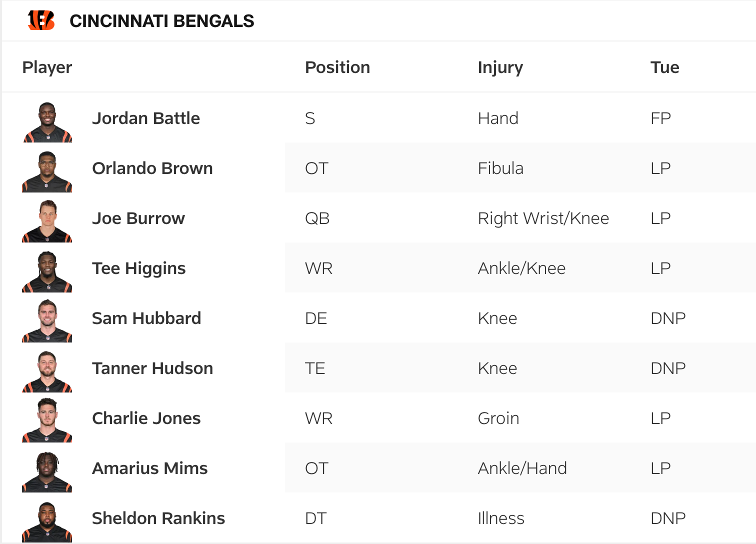Click Tee Higgins's player headshot

[x=47, y=271]
